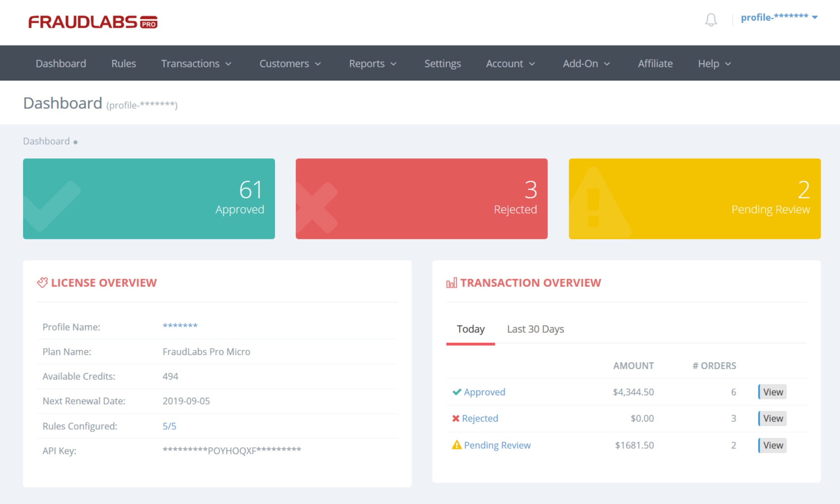The height and width of the screenshot is (504, 840).
Task: Open the Rules menu item
Action: tap(123, 63)
